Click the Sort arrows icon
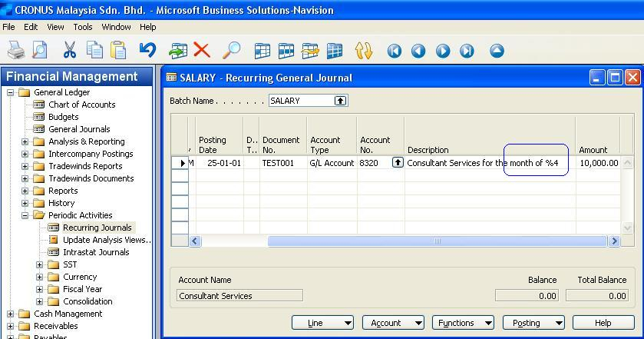 coord(364,51)
